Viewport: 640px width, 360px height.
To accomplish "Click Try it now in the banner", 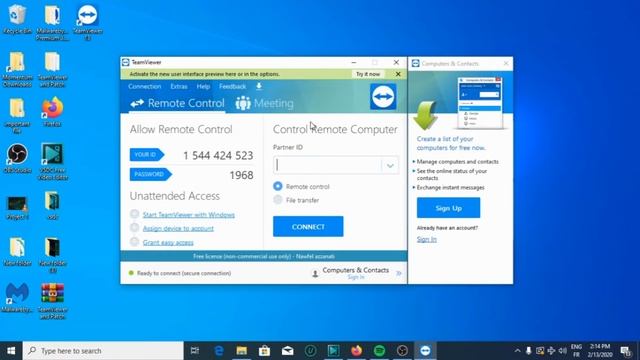I will [368, 74].
